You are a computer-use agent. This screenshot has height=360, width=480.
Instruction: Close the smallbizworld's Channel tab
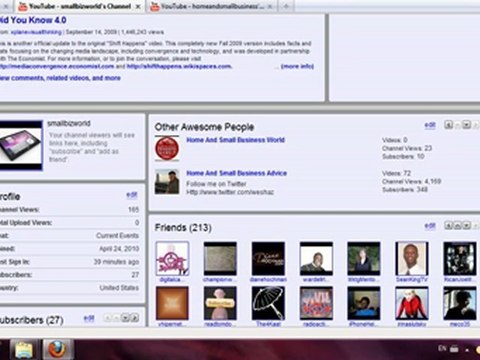tap(138, 6)
